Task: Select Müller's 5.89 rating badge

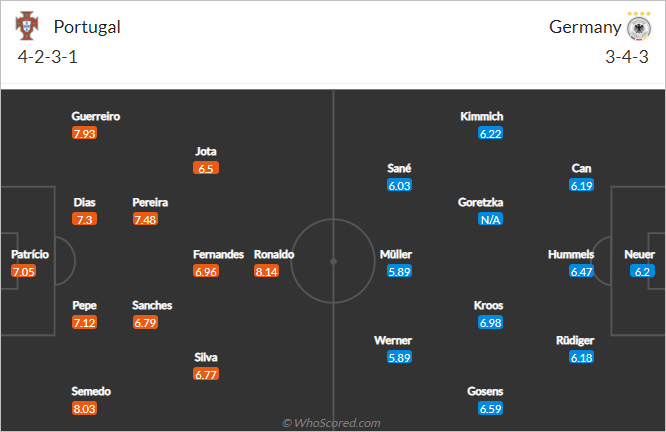Action: 399,271
